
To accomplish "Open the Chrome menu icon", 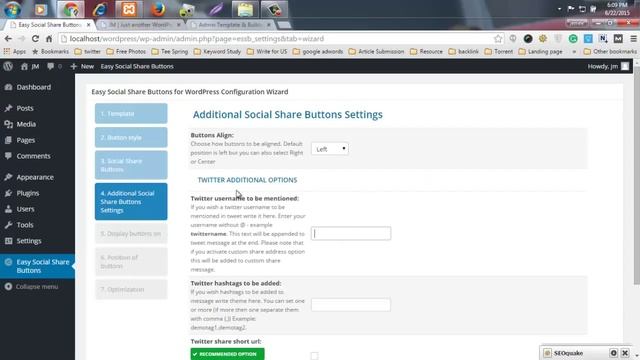I will (x=633, y=39).
